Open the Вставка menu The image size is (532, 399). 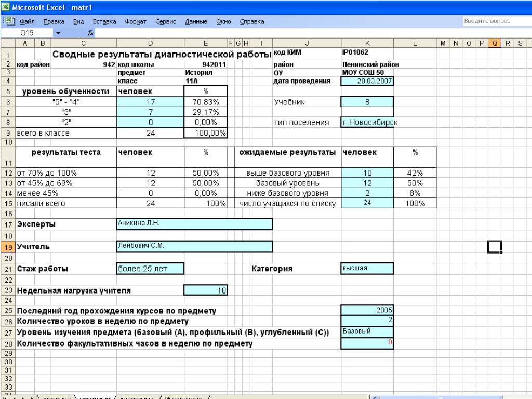pos(104,21)
